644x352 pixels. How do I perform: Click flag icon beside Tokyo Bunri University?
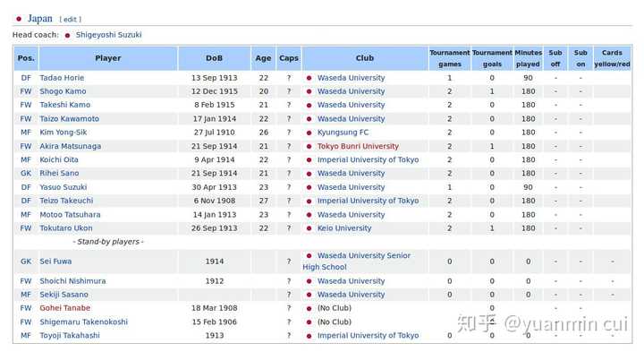click(309, 146)
